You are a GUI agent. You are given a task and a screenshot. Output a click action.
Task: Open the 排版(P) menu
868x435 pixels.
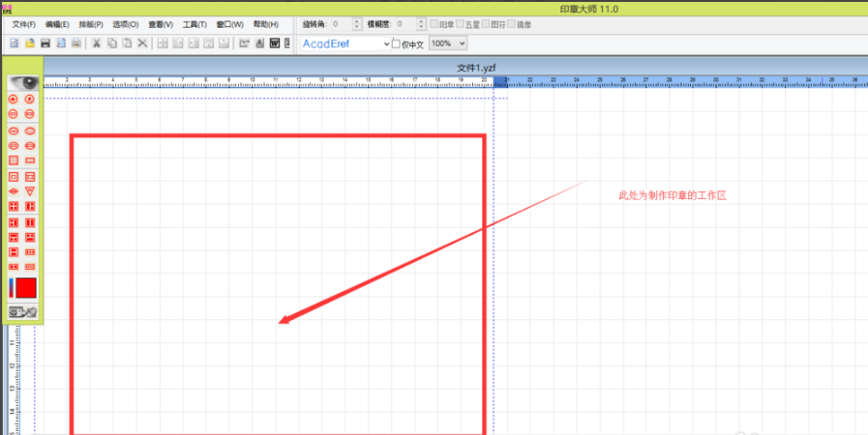pos(91,25)
